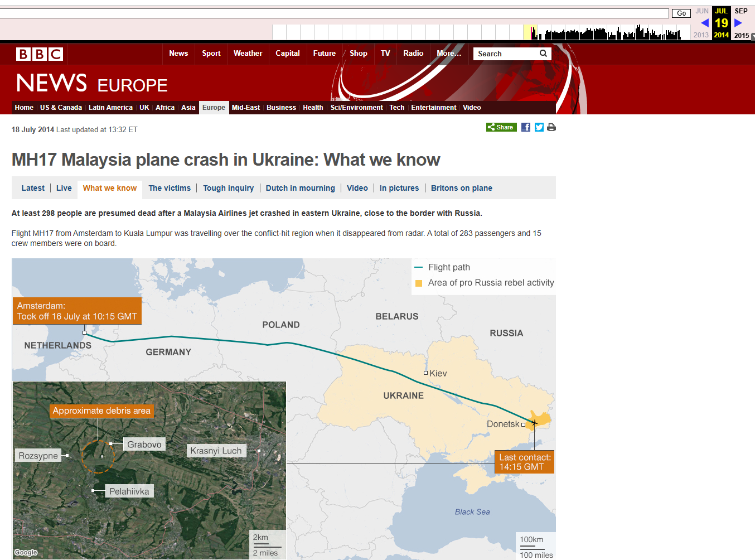
Task: Open Dutch in mourning link
Action: click(301, 188)
